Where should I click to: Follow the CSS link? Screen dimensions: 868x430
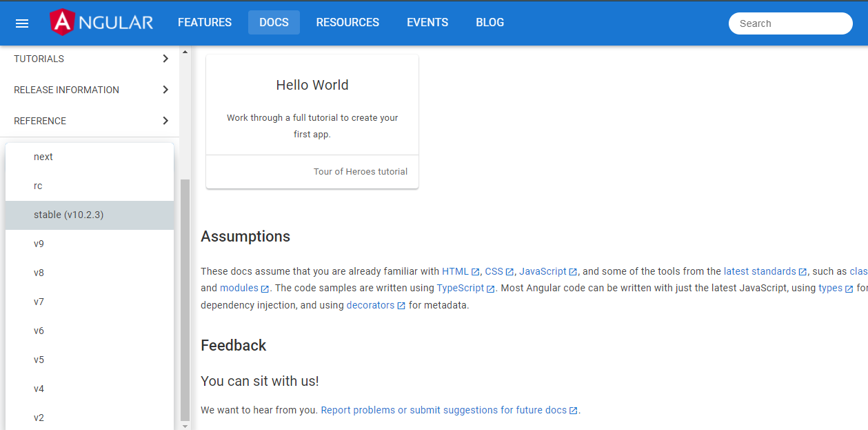[x=494, y=271]
